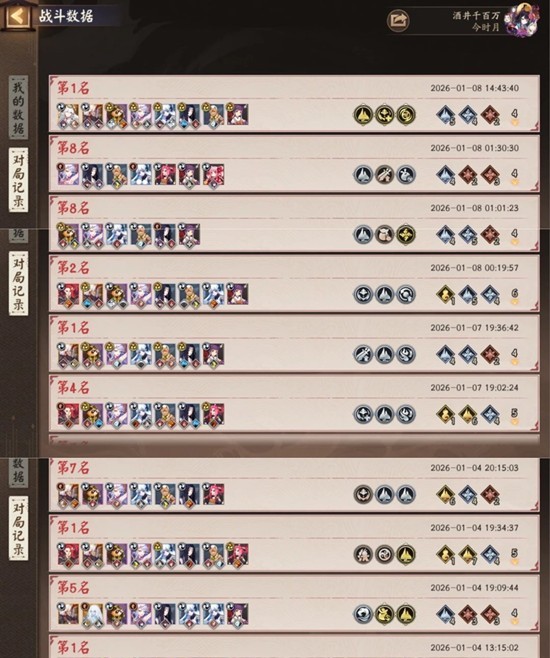Open the player avatar portrait at top right
Image resolution: width=550 pixels, height=658 pixels.
coord(522,20)
